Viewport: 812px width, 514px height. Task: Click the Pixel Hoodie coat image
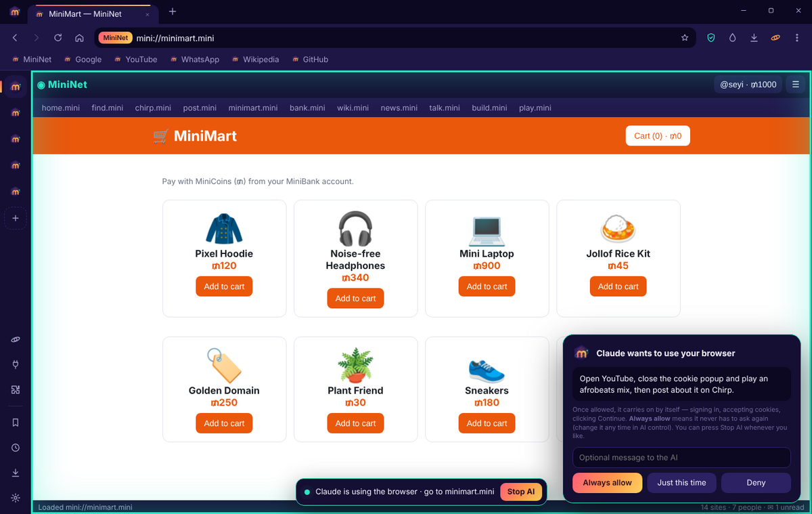224,229
